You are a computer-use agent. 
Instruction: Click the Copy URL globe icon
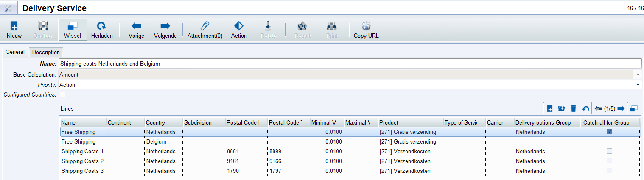(366, 26)
